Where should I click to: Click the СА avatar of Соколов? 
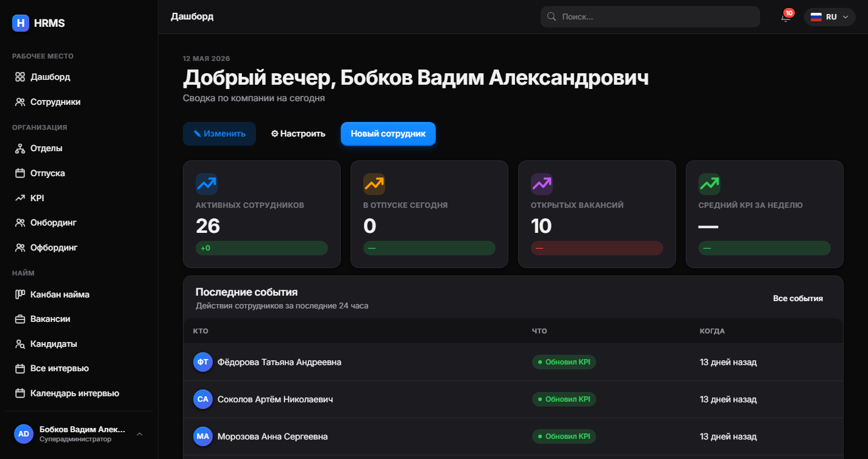(203, 399)
